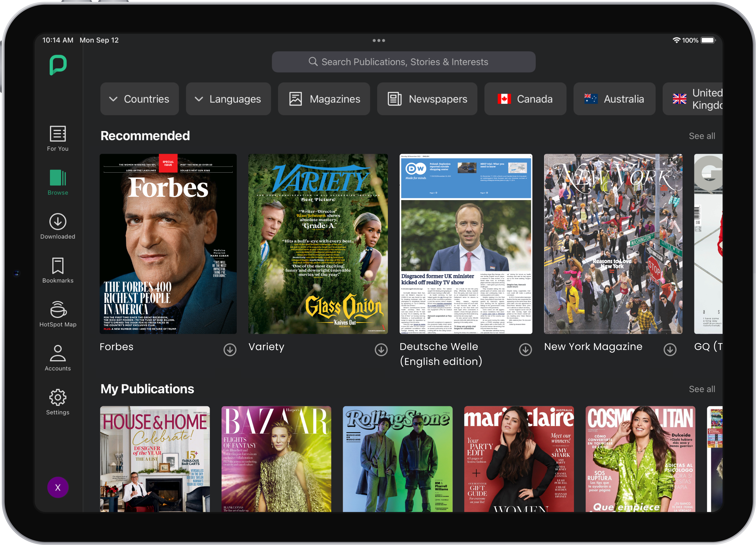Download the Forbes issue
The height and width of the screenshot is (545, 756).
pyautogui.click(x=230, y=350)
